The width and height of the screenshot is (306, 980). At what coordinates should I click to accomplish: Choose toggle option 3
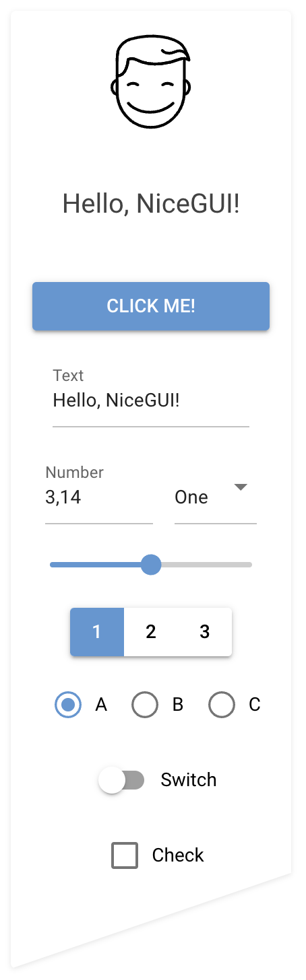[x=205, y=632]
